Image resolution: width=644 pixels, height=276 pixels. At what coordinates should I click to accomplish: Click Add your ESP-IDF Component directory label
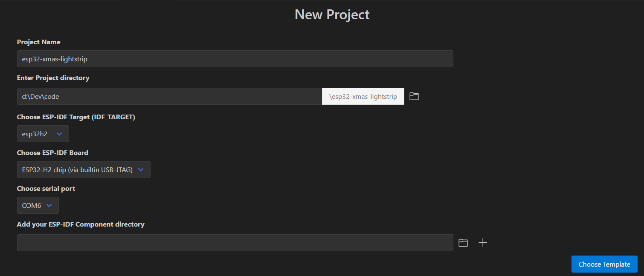coord(81,224)
